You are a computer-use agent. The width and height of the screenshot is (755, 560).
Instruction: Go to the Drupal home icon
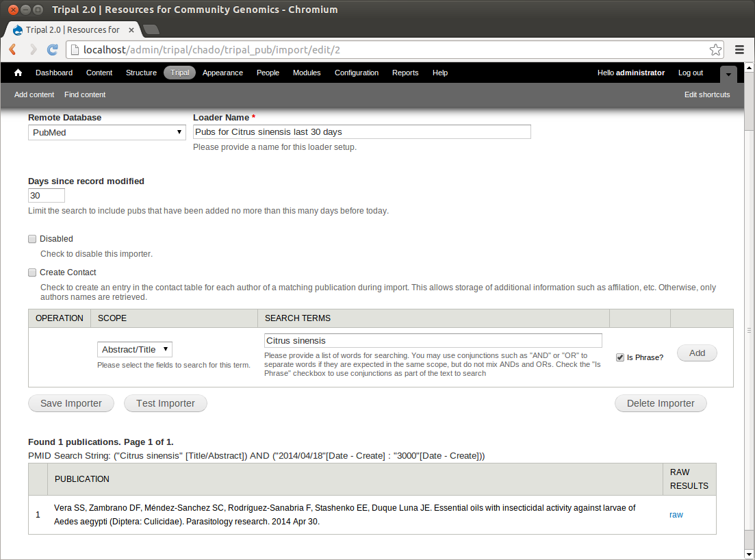coord(18,73)
